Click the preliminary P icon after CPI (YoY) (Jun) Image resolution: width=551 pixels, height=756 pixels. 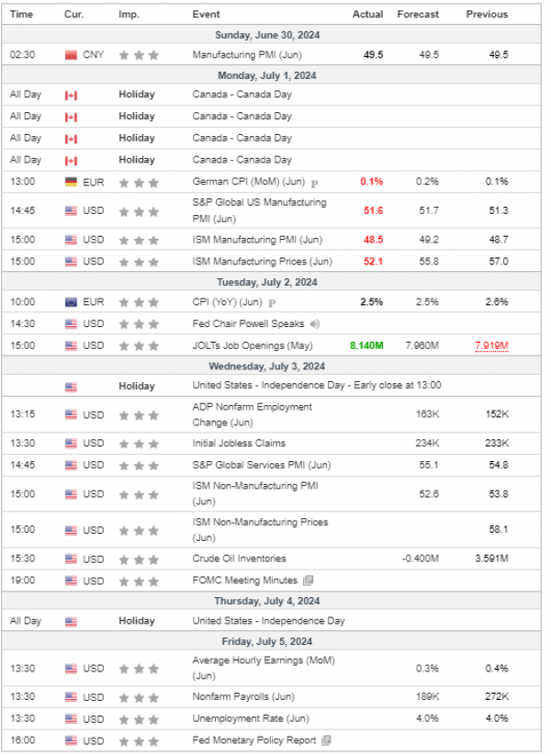tap(272, 303)
